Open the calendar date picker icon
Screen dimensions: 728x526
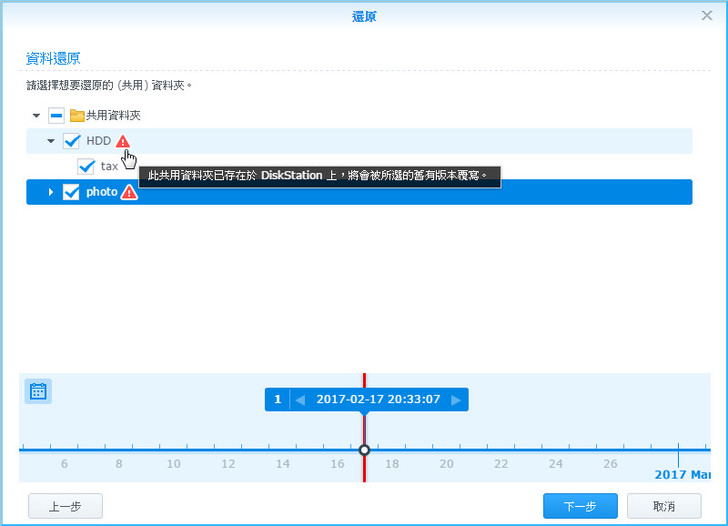click(38, 391)
